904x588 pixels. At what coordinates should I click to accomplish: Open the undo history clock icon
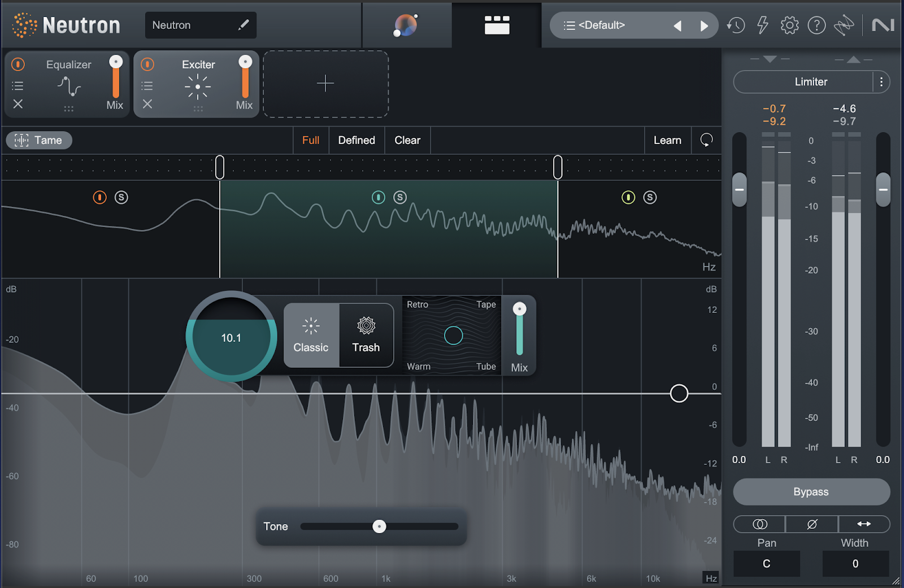(x=736, y=25)
